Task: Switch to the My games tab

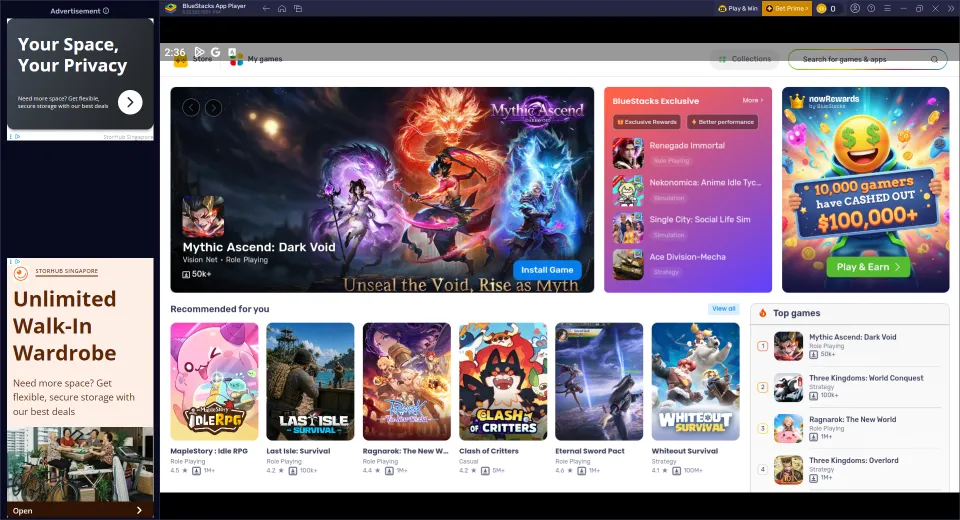Action: coord(256,59)
